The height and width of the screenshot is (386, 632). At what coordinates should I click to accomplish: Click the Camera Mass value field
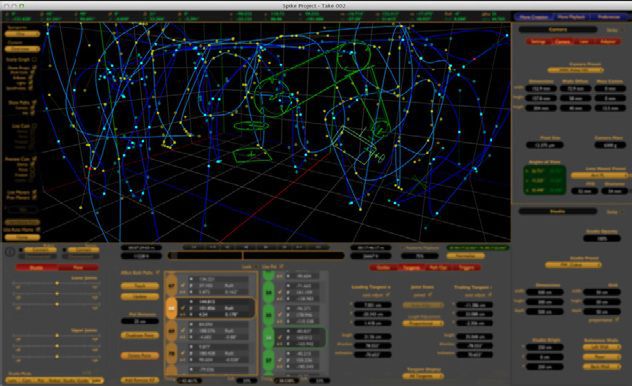click(x=610, y=145)
